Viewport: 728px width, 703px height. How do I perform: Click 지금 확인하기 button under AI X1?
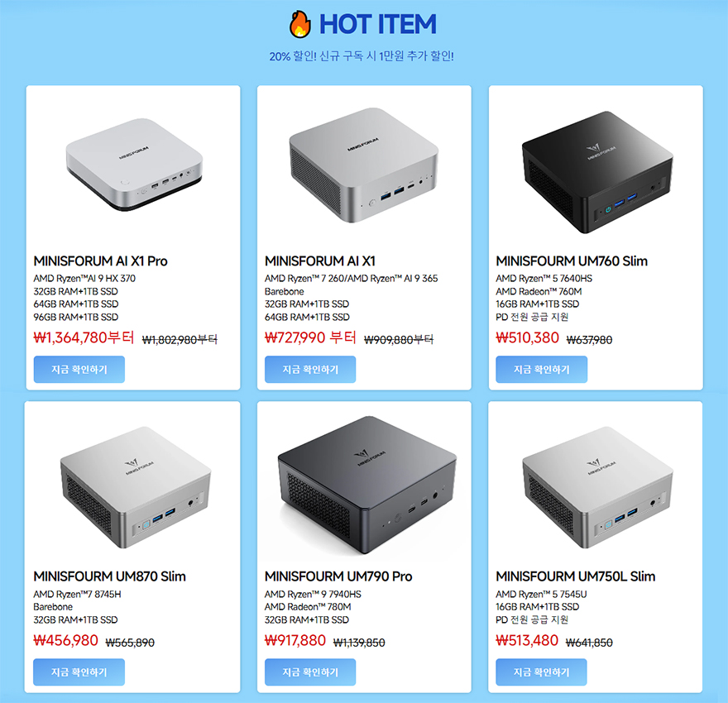tap(310, 370)
